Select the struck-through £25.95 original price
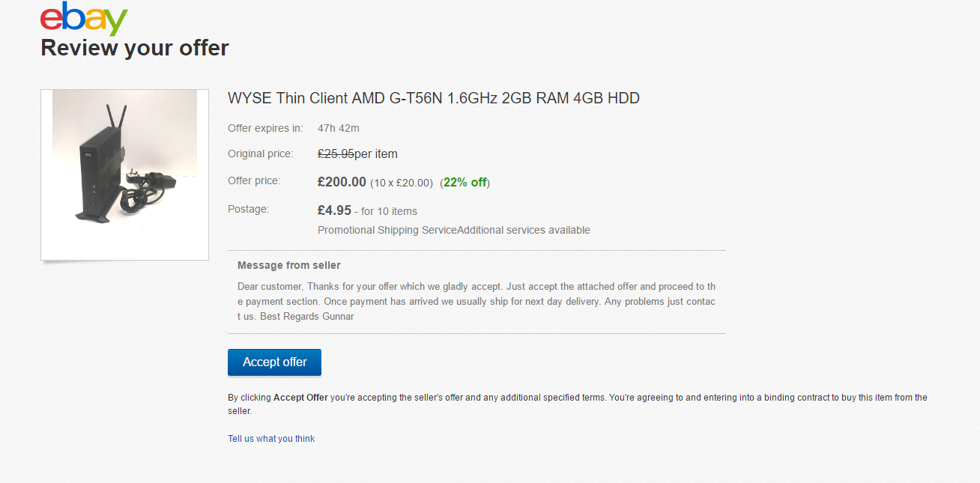Viewport: 980px width, 483px height. point(336,154)
